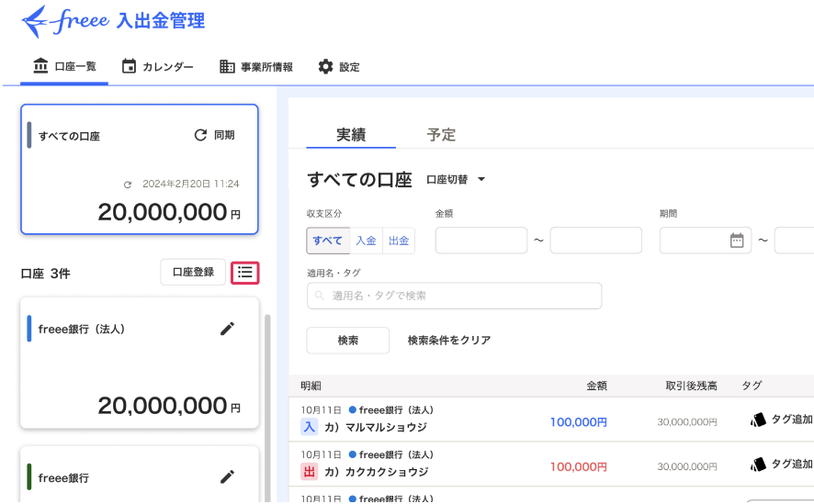Image resolution: width=814 pixels, height=504 pixels.
Task: Click the maximum 金額 input field
Action: [596, 241]
